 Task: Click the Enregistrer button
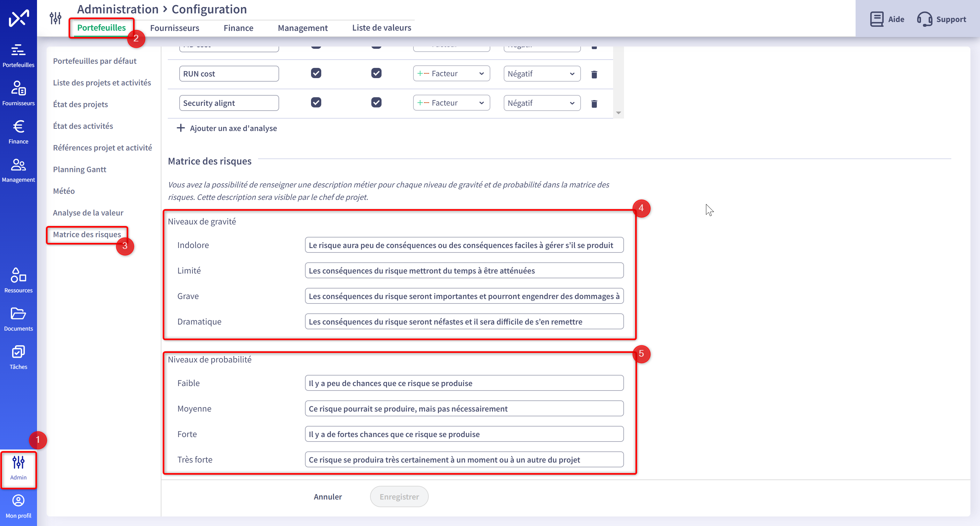399,497
